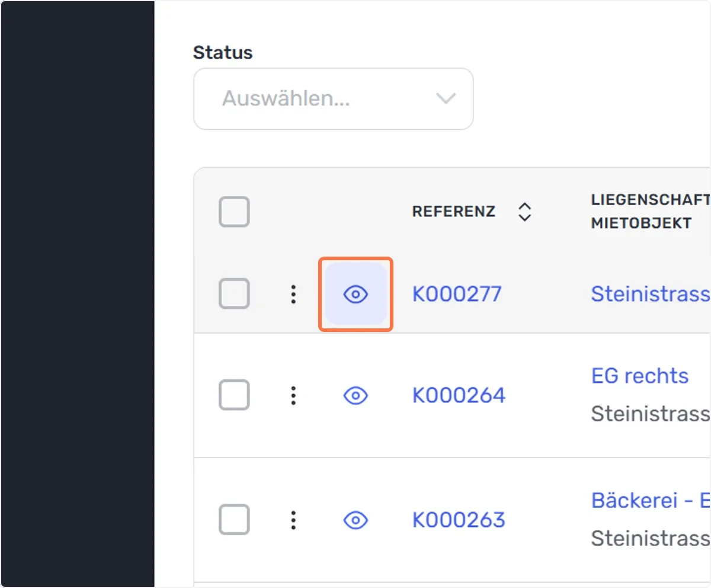Sort the table by Referenz arrows
711x588 pixels.
coord(524,212)
